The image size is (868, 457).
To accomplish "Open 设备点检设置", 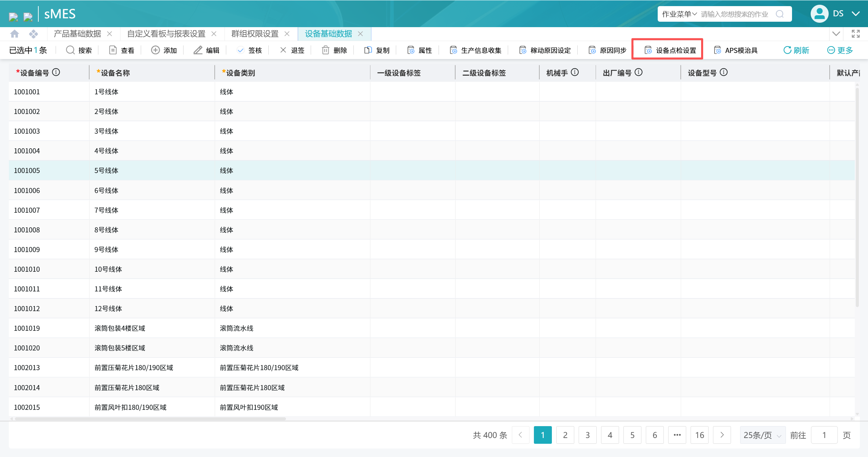I will [x=670, y=50].
